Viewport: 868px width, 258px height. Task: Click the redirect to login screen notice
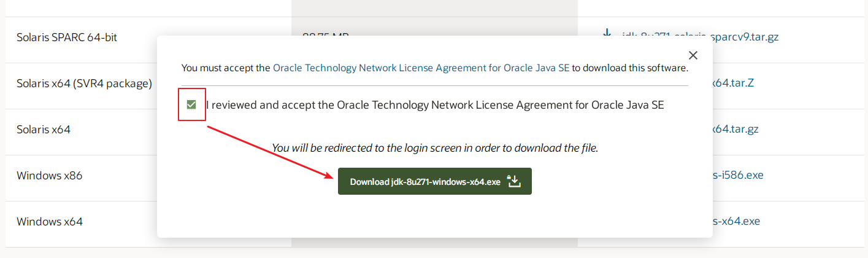click(435, 148)
